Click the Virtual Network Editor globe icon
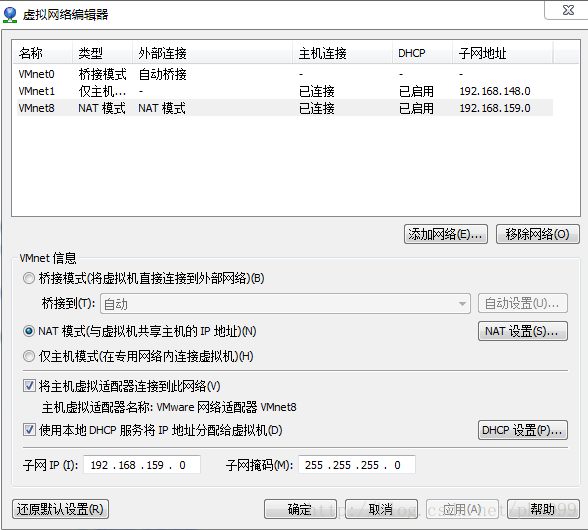The height and width of the screenshot is (530, 588). pos(10,15)
